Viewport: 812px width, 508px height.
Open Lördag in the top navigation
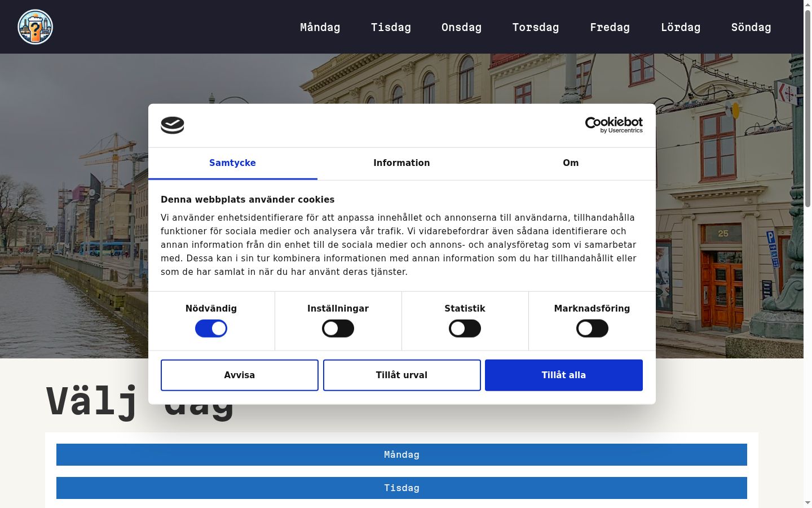(681, 27)
